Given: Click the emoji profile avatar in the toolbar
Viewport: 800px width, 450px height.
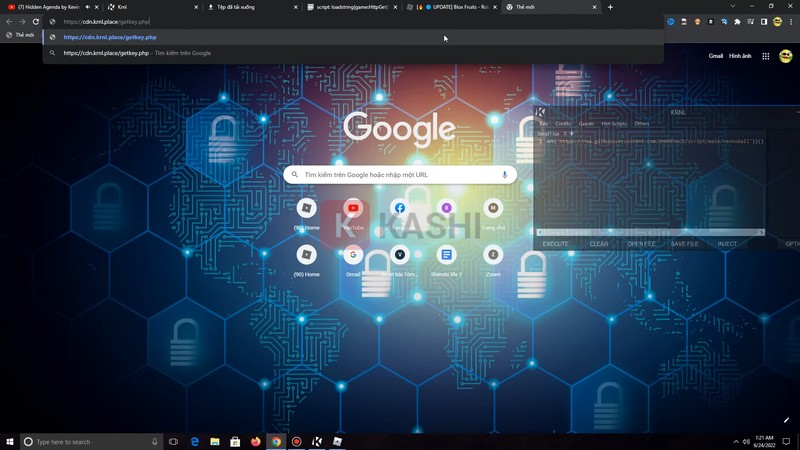Looking at the screenshot, I should [x=777, y=21].
